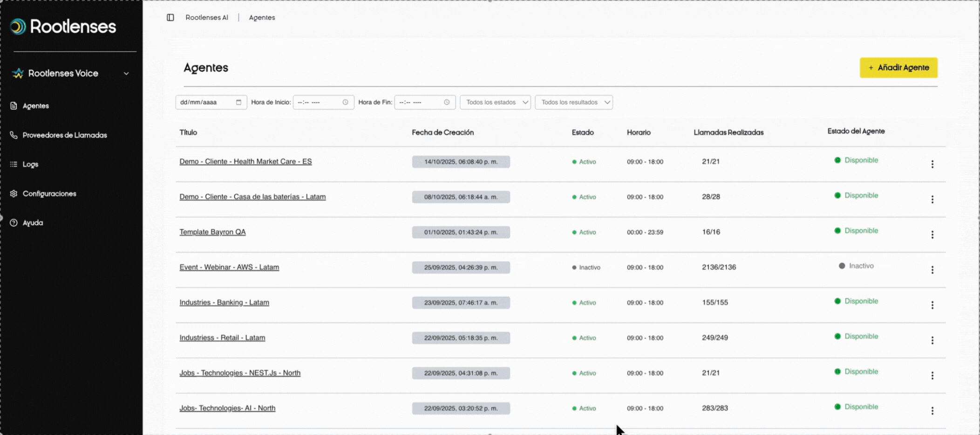
Task: Open kebab menu for Industries Banking Latam
Action: pyautogui.click(x=932, y=305)
